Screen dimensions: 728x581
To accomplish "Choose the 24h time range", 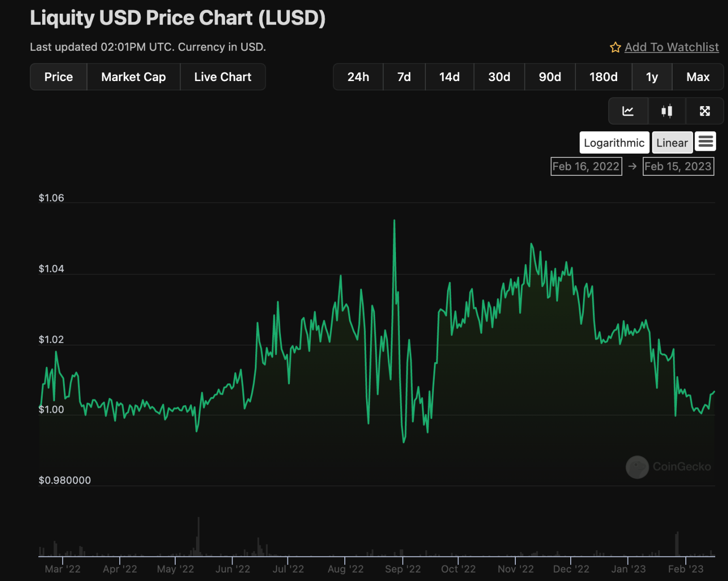I will [x=358, y=77].
